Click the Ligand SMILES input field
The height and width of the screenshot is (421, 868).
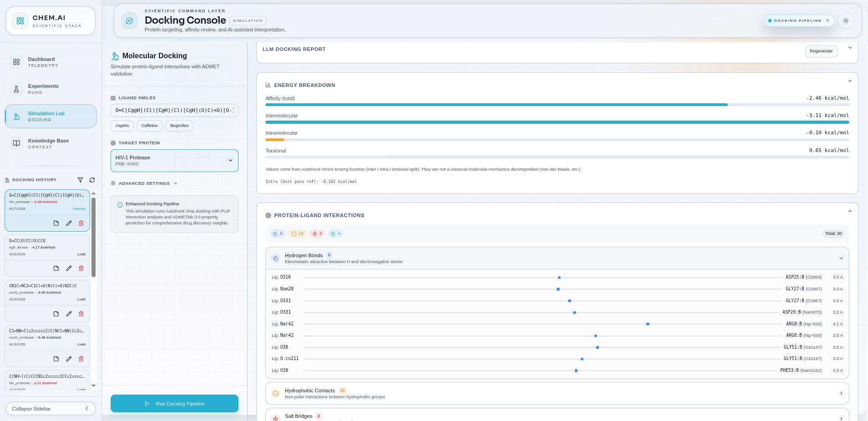pos(174,110)
